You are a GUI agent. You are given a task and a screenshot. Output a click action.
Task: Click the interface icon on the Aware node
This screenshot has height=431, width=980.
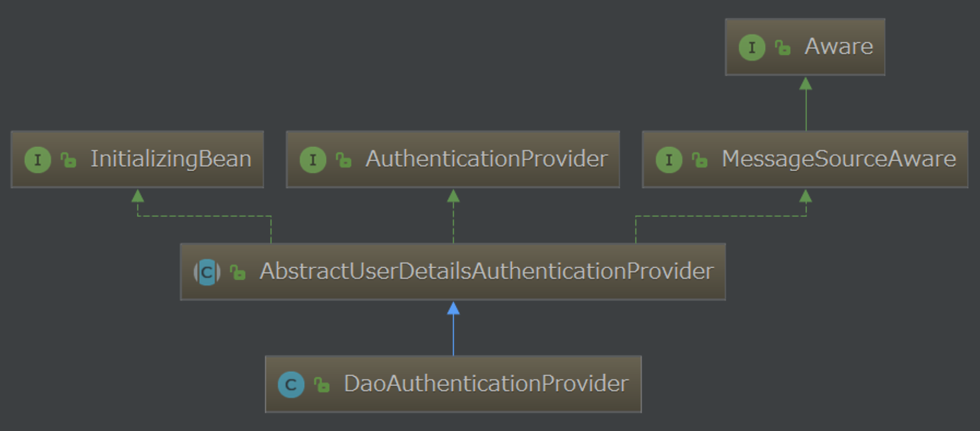[x=752, y=48]
